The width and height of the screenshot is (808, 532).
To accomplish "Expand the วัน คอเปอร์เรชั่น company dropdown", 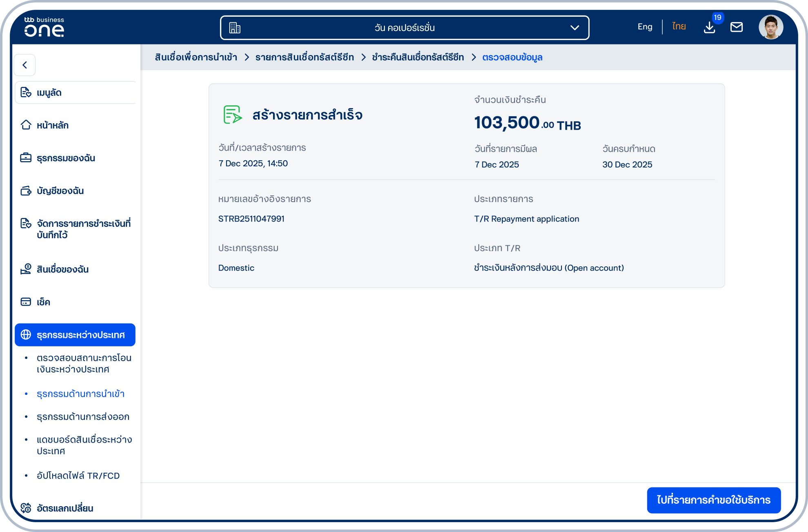I will pyautogui.click(x=404, y=28).
